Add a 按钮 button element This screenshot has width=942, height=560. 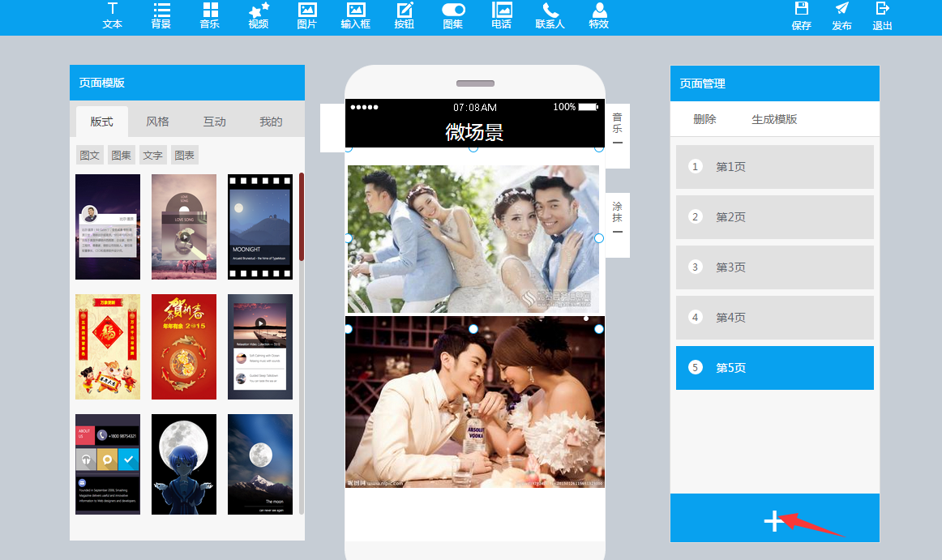tap(405, 15)
